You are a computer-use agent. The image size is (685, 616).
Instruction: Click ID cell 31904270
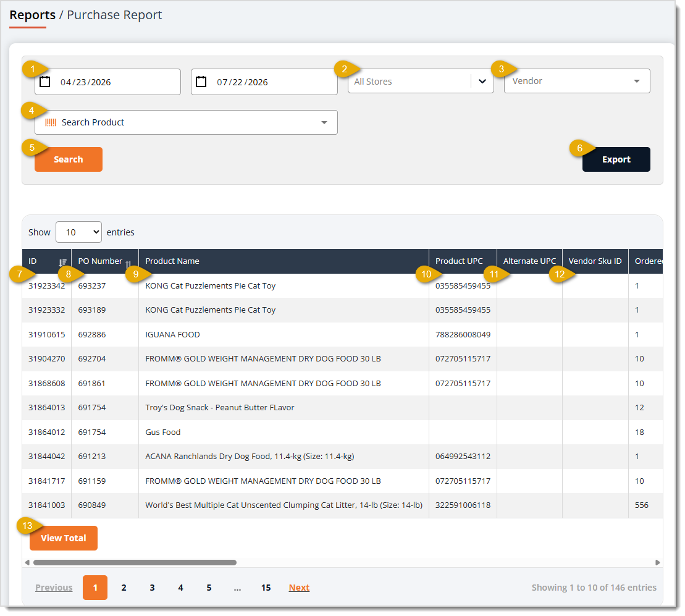pos(47,359)
